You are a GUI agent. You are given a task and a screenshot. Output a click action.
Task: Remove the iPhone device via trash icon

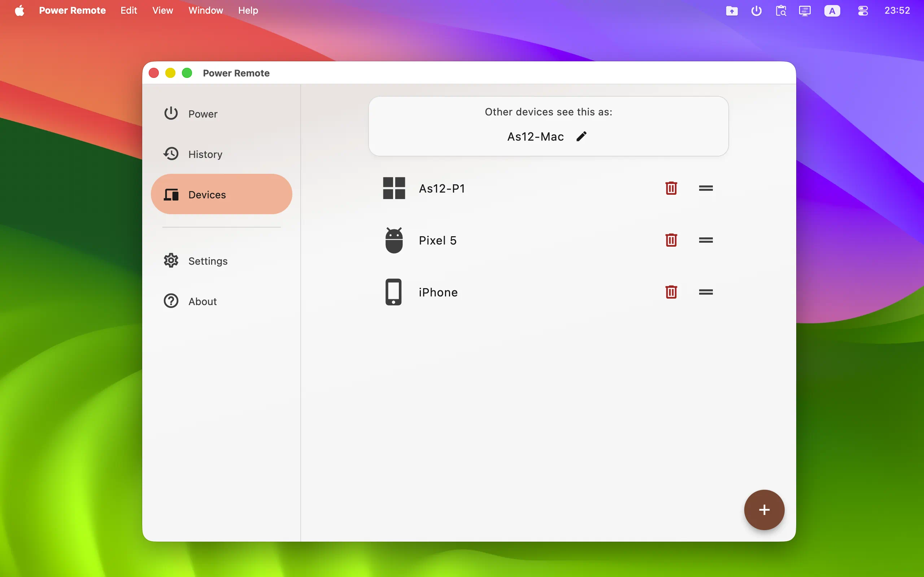[671, 292]
